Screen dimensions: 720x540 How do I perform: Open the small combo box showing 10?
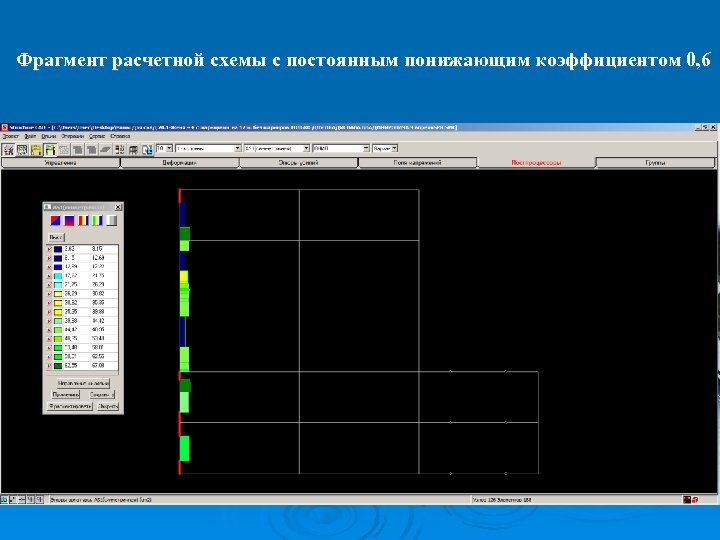pos(164,148)
